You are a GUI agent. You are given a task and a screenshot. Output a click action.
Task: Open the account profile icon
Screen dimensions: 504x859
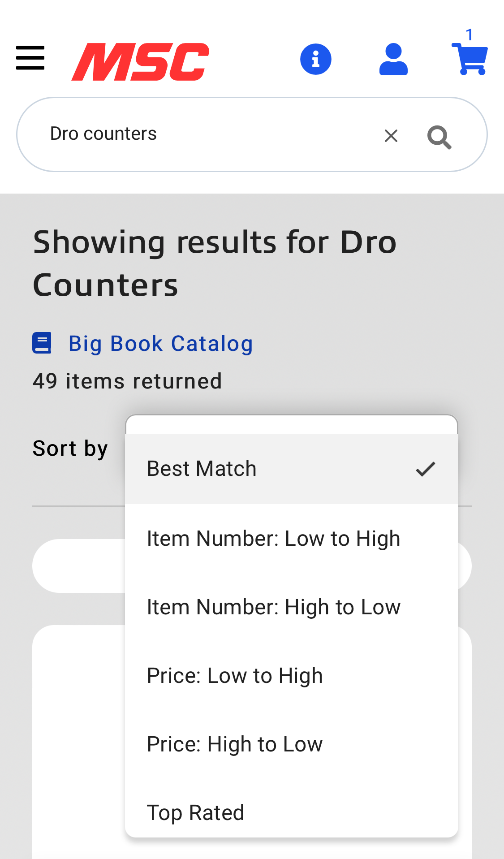tap(393, 59)
